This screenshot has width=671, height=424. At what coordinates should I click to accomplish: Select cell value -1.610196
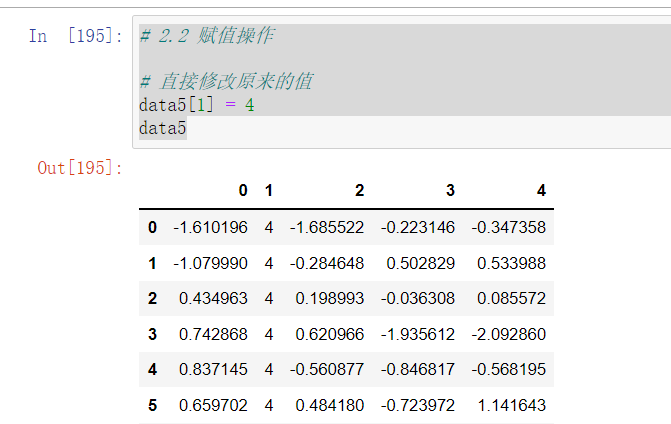210,227
